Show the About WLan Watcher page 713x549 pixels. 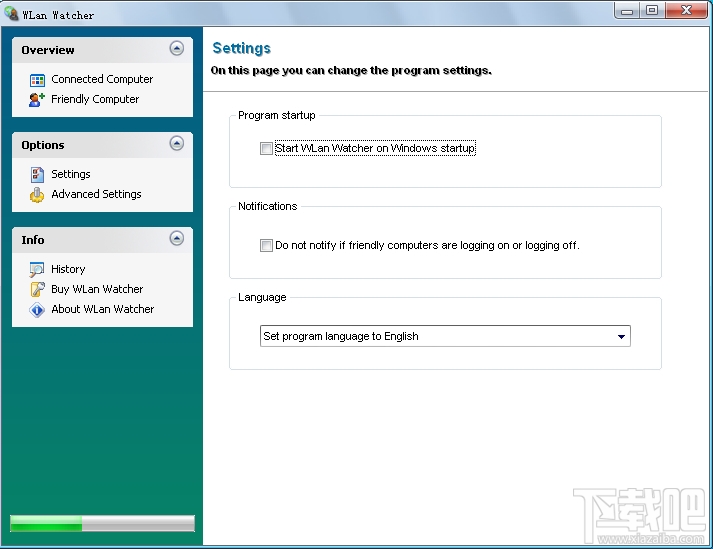pyautogui.click(x=102, y=309)
